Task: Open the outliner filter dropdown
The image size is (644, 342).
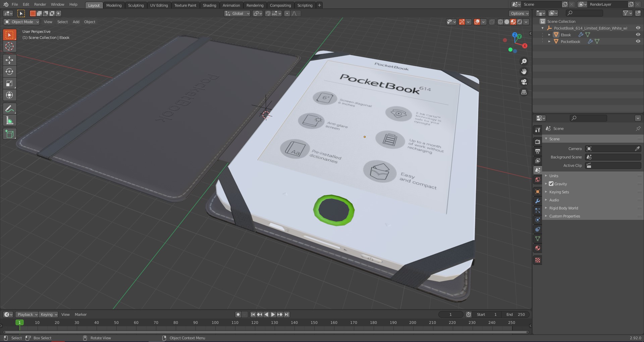Action: point(627,13)
